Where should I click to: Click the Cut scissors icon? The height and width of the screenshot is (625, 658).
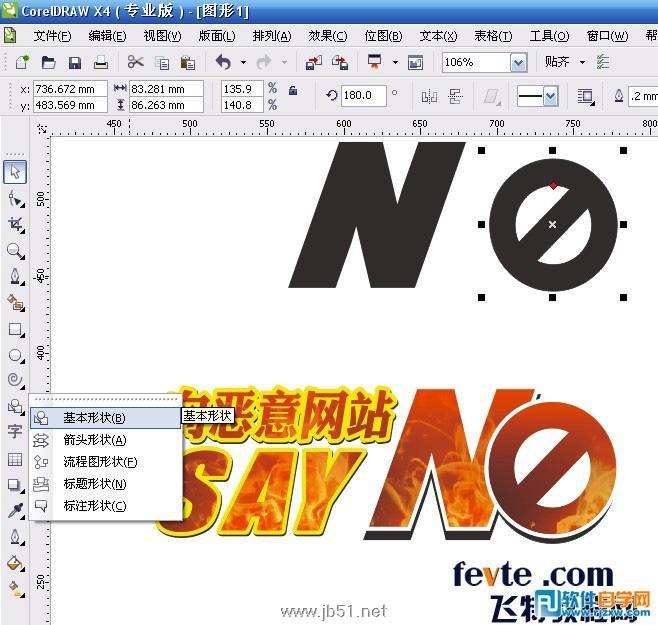(135, 62)
